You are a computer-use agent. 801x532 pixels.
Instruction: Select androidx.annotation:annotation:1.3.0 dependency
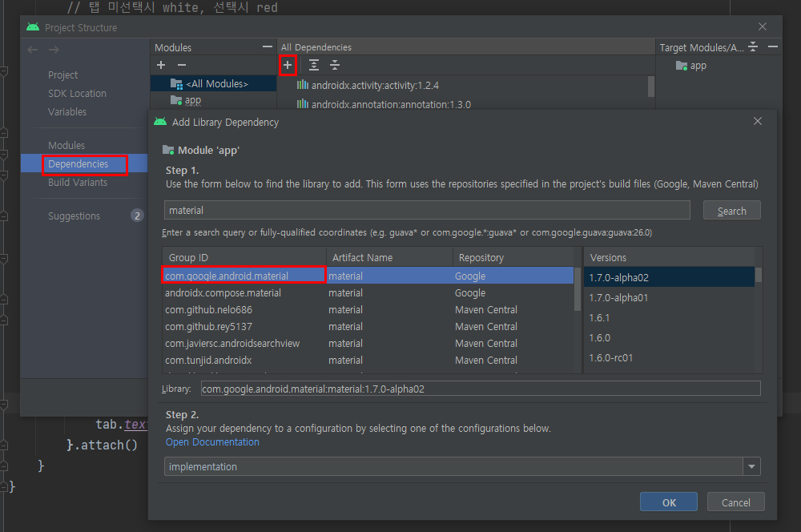[384, 104]
